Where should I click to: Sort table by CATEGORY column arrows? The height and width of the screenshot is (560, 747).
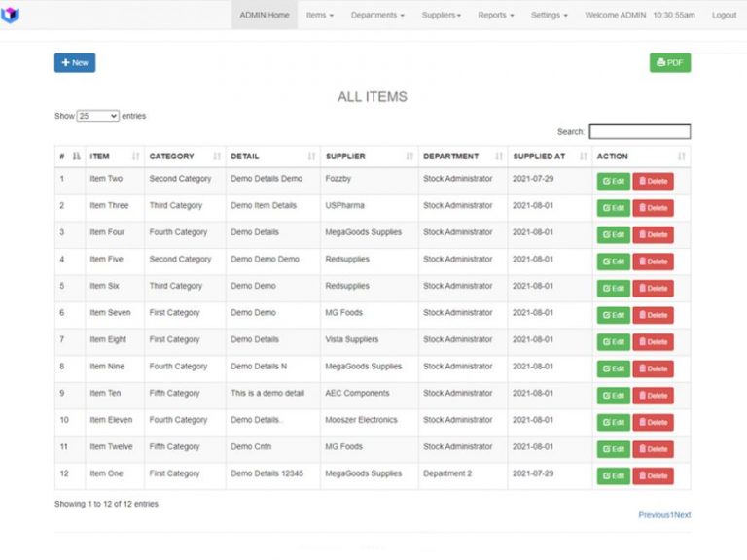coord(217,157)
